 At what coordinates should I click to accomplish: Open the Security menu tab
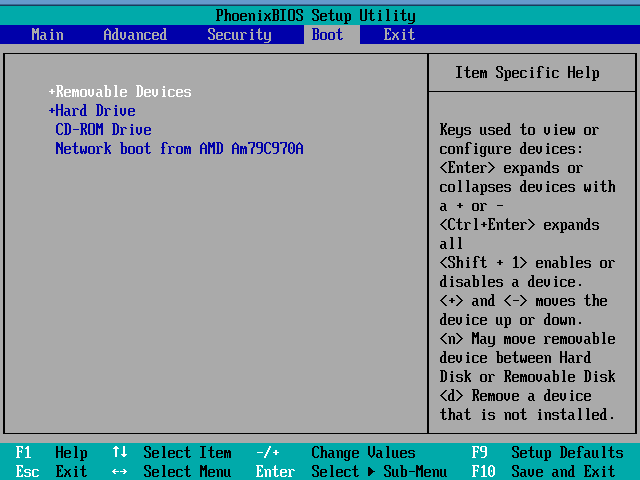click(239, 35)
